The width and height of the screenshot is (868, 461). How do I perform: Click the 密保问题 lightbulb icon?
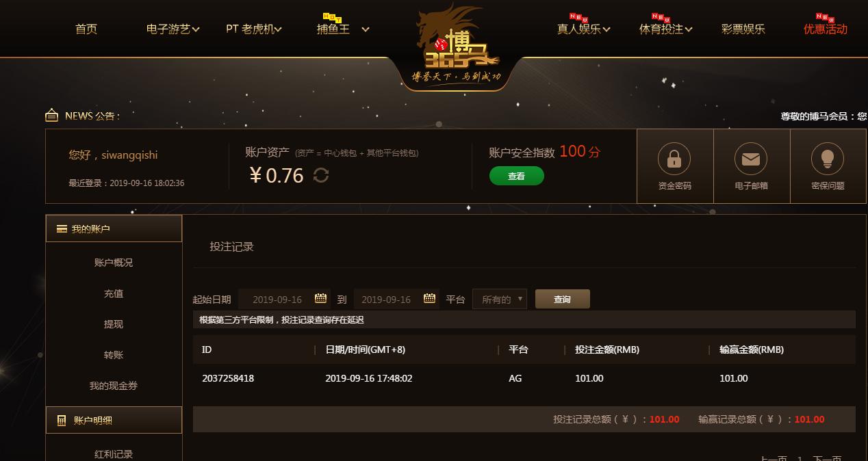point(828,159)
